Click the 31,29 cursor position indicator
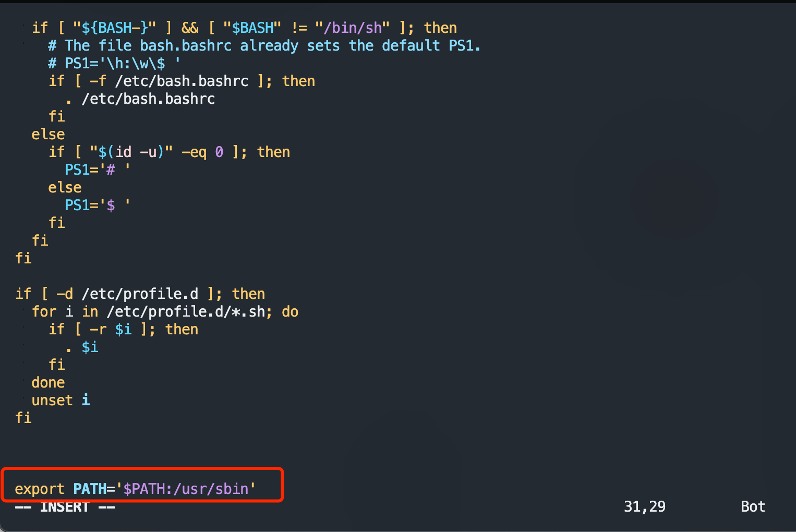 point(644,506)
